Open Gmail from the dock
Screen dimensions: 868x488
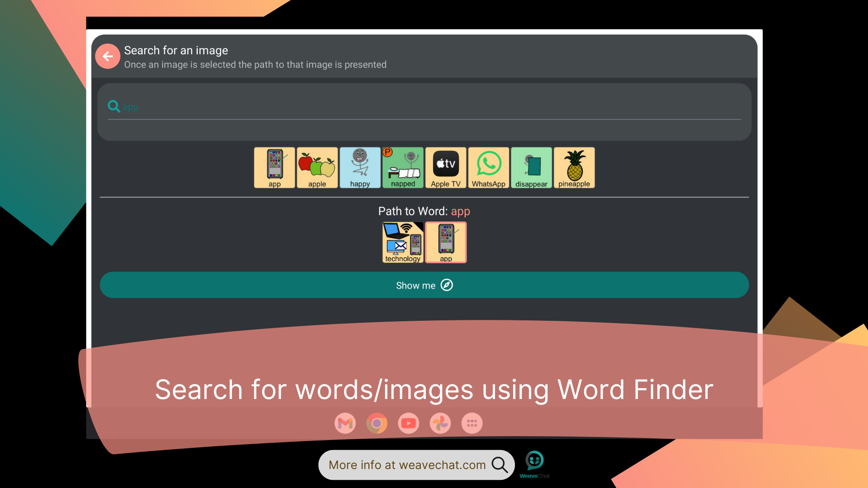tap(345, 423)
